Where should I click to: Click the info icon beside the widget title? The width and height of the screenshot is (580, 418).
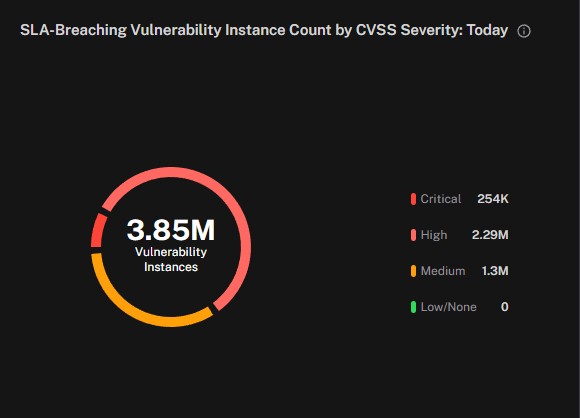524,31
